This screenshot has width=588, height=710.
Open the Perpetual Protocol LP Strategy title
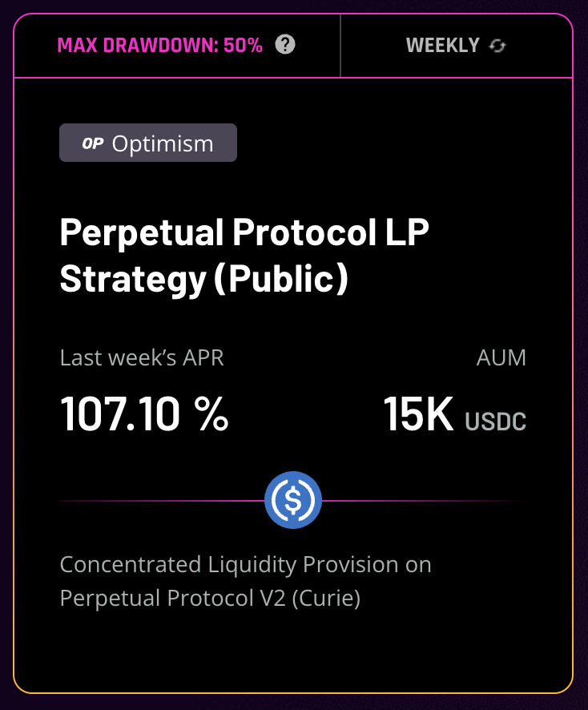click(244, 233)
